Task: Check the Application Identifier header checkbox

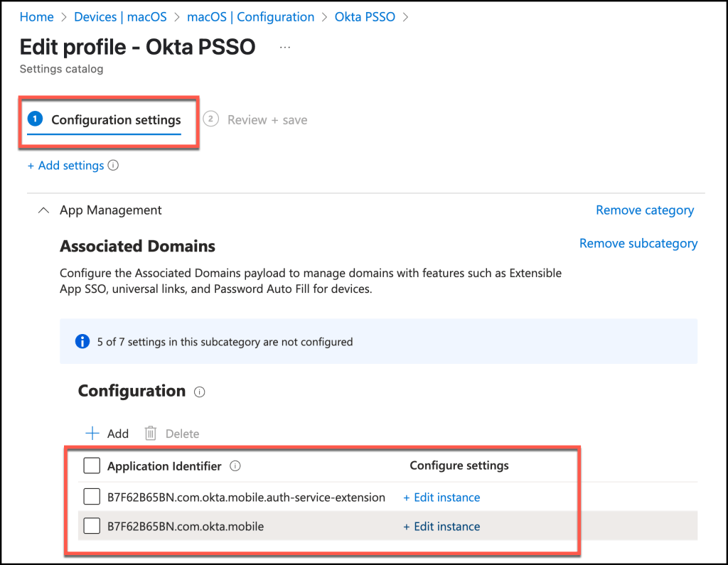Action: [92, 466]
